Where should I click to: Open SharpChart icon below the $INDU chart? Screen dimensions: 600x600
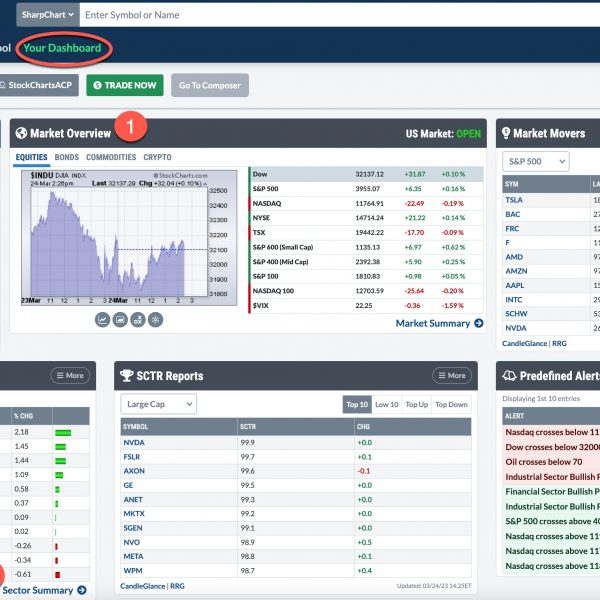(x=102, y=320)
